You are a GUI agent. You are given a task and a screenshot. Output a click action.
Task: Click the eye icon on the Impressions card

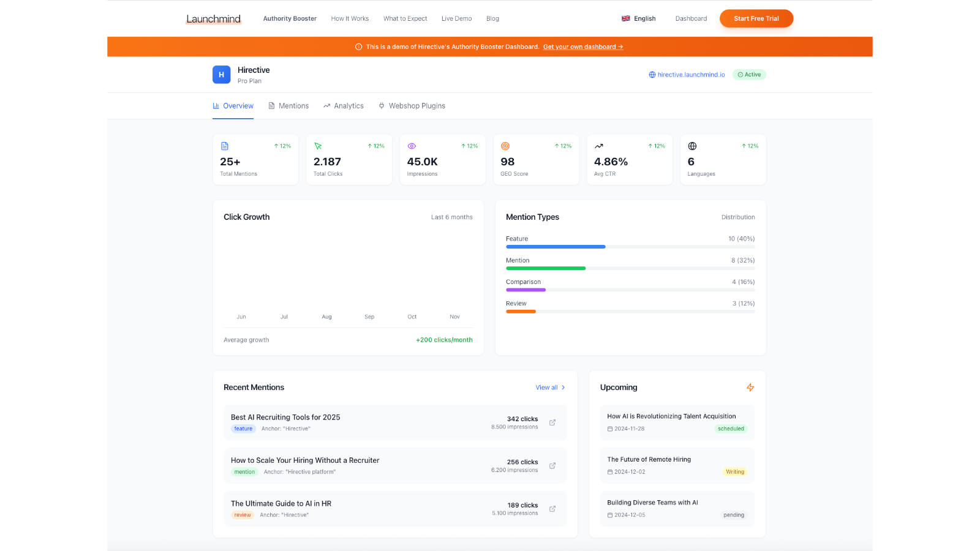(412, 146)
